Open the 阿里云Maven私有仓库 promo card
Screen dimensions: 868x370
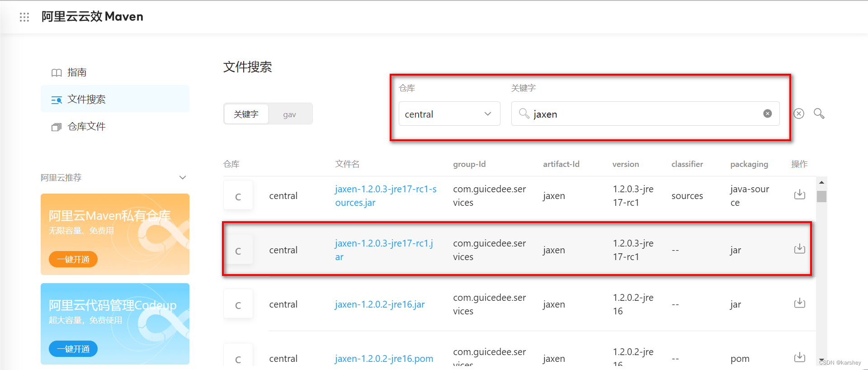115,234
